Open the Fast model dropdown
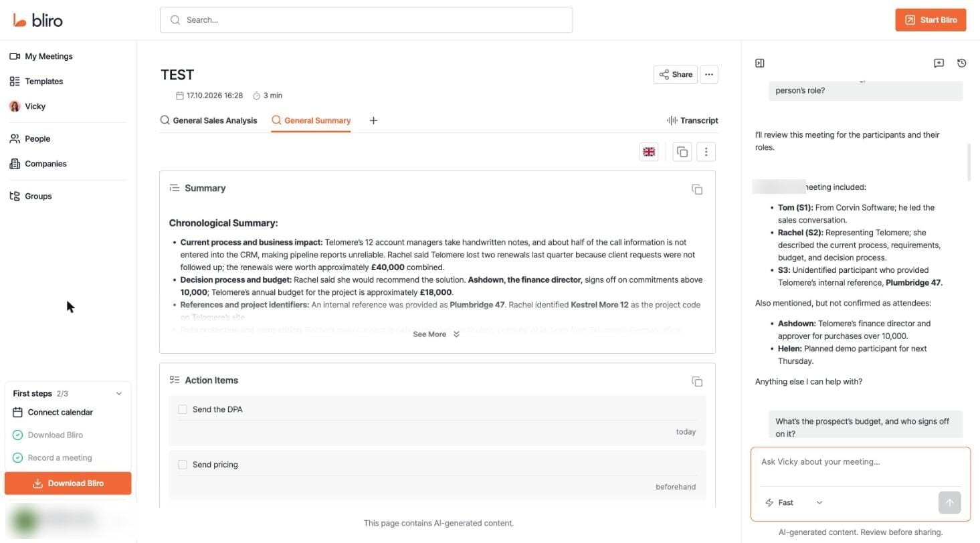The image size is (980, 543). click(793, 502)
